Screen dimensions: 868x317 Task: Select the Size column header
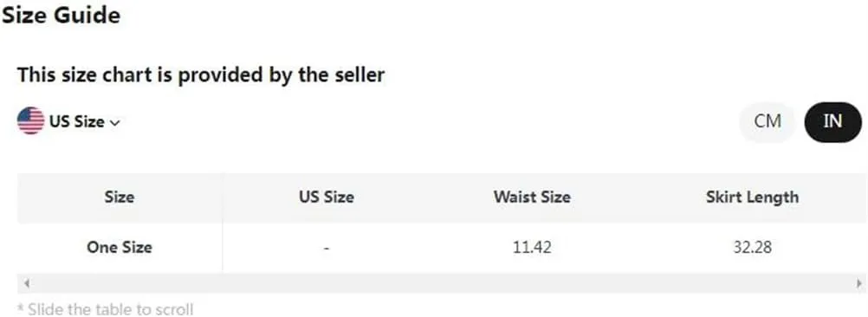click(120, 197)
